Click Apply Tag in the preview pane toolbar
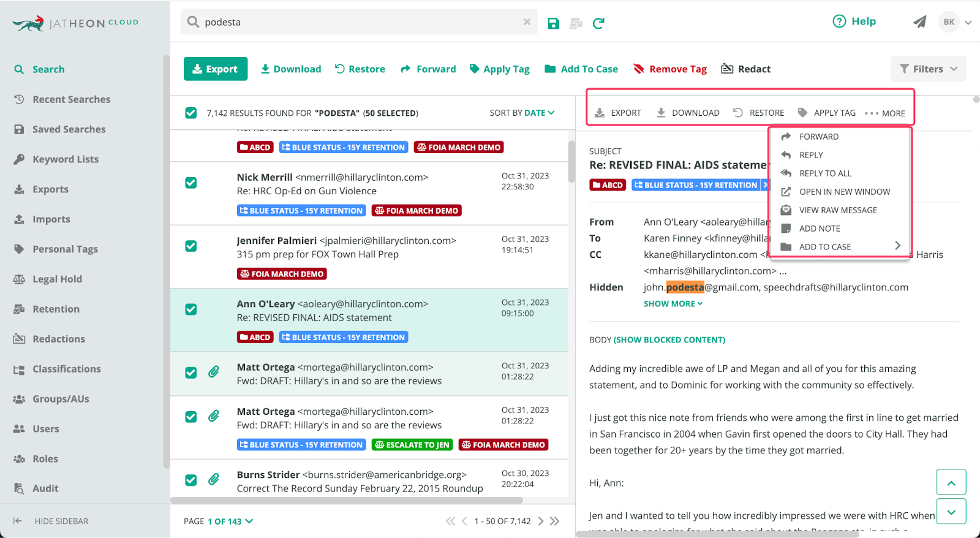980x538 pixels. [827, 113]
